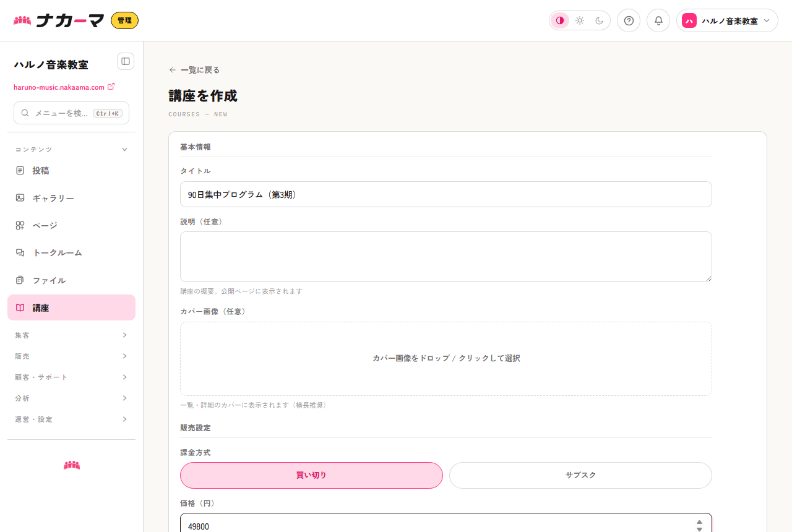The height and width of the screenshot is (532, 792).
Task: Open notifications bell icon
Action: click(658, 20)
